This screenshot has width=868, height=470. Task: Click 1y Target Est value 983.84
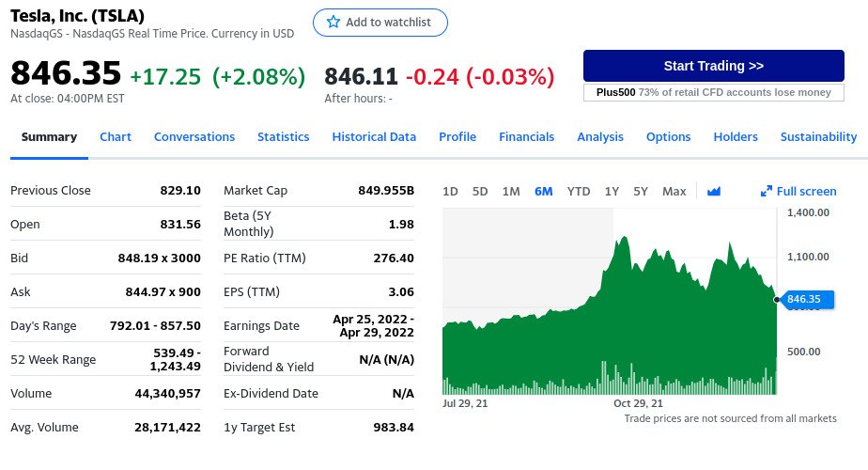tap(394, 428)
